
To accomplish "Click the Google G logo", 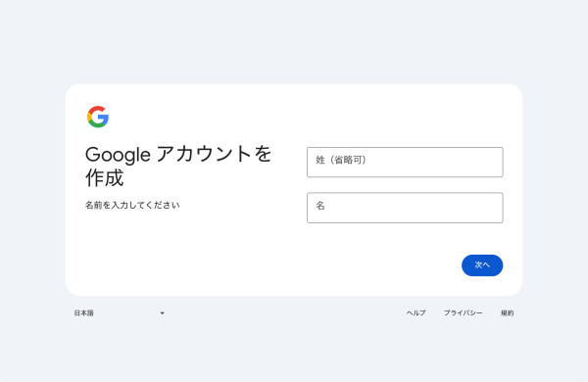I will [x=98, y=117].
